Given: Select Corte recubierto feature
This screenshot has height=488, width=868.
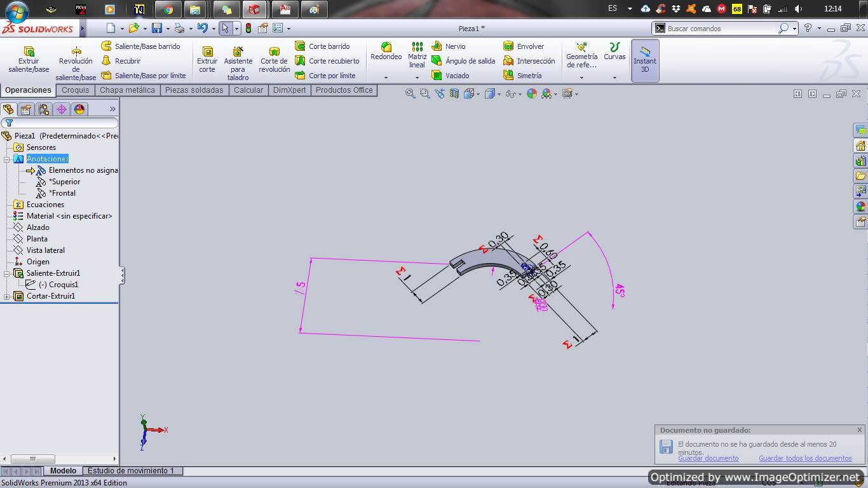Looking at the screenshot, I should (327, 61).
